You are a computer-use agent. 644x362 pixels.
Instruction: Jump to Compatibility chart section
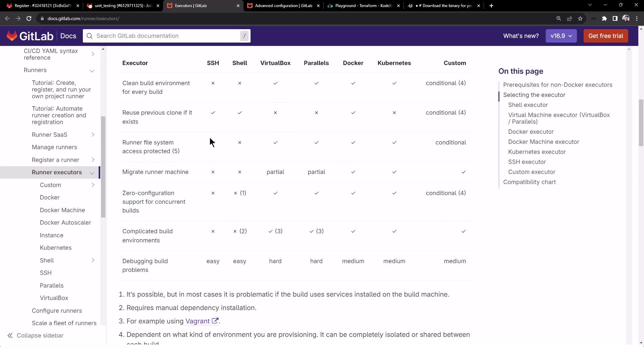tap(529, 182)
